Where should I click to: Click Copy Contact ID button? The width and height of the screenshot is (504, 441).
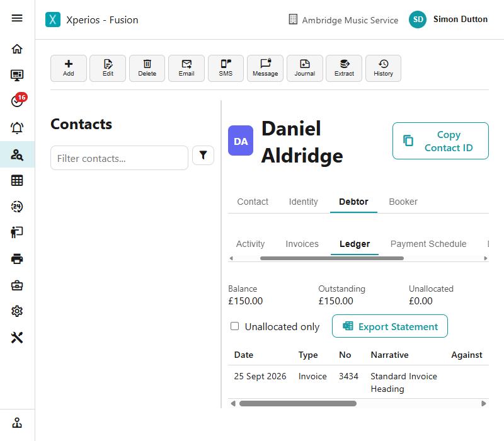(x=440, y=140)
